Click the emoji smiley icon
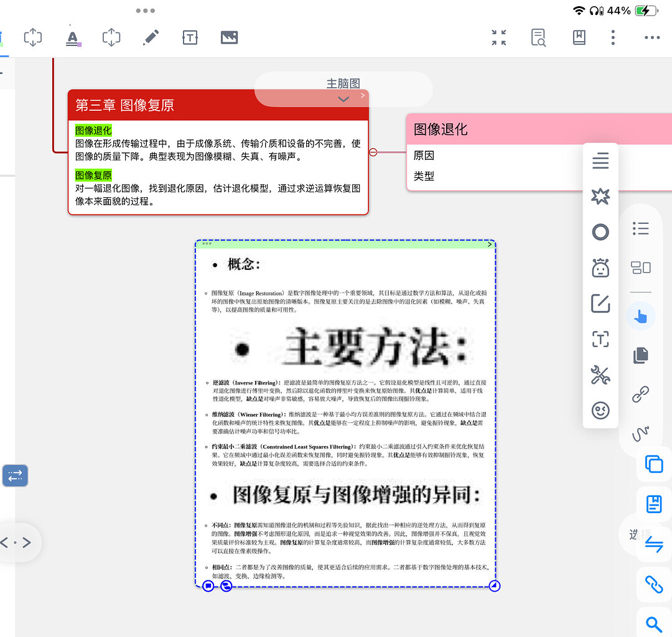 pyautogui.click(x=600, y=411)
